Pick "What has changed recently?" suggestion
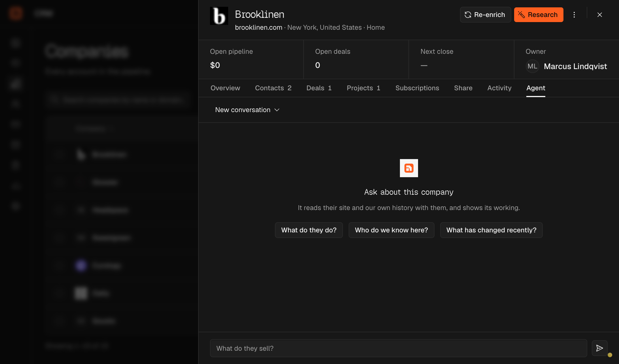Screen dimensions: 619x364 pyautogui.click(x=491, y=230)
